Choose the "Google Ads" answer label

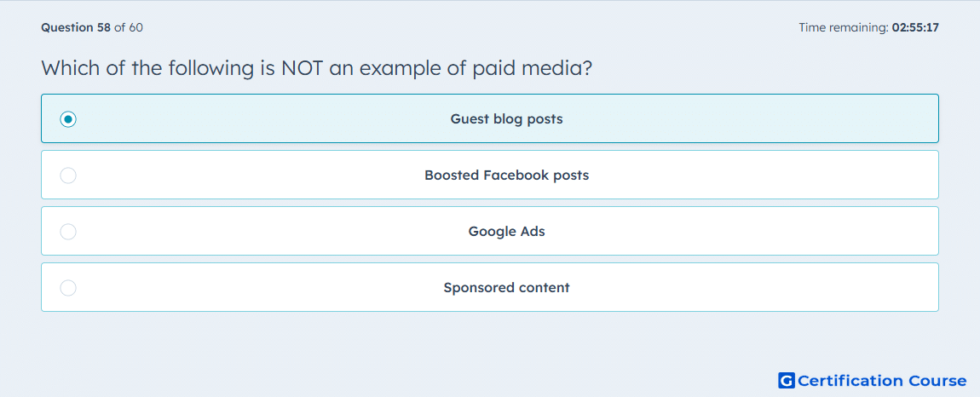tap(506, 232)
